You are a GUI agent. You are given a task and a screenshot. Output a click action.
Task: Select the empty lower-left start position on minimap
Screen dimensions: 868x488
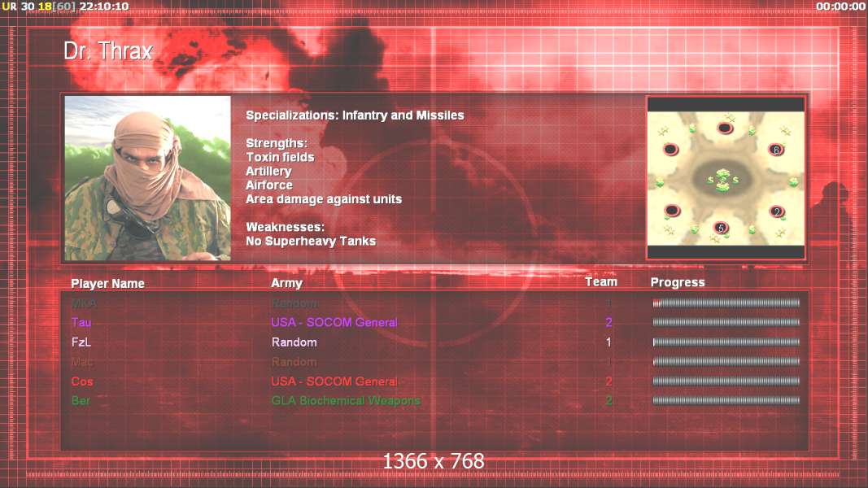coord(672,211)
